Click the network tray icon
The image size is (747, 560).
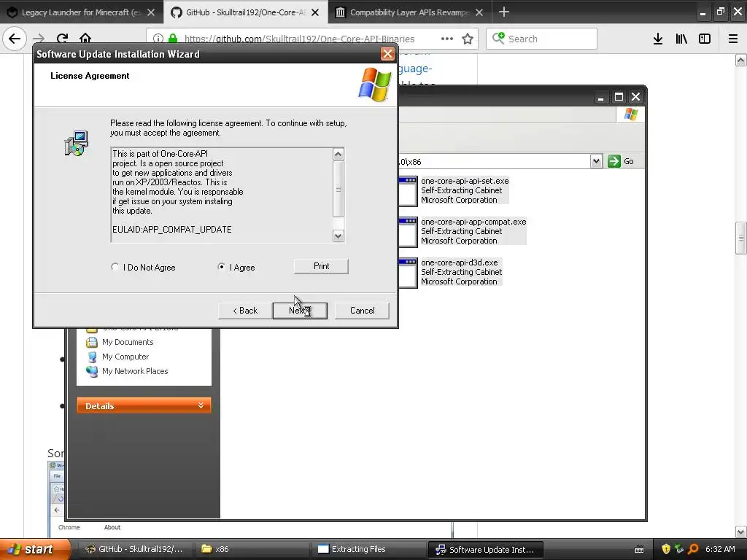[679, 549]
